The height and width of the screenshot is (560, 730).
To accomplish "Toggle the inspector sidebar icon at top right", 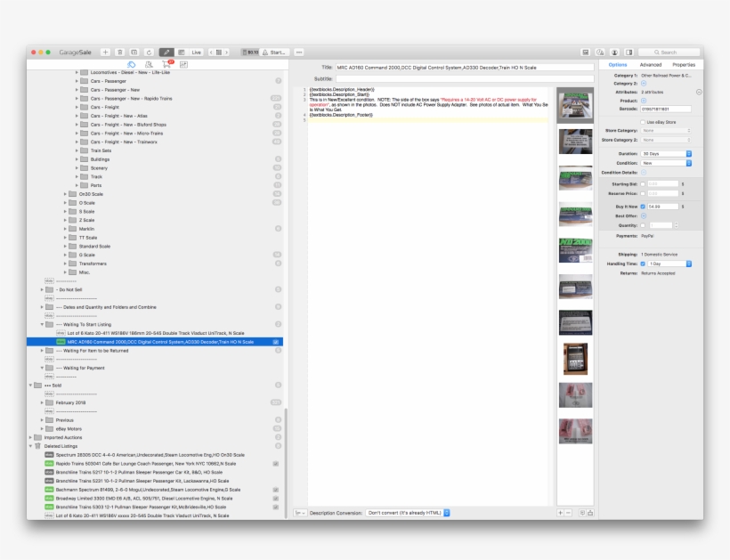I will (x=629, y=52).
